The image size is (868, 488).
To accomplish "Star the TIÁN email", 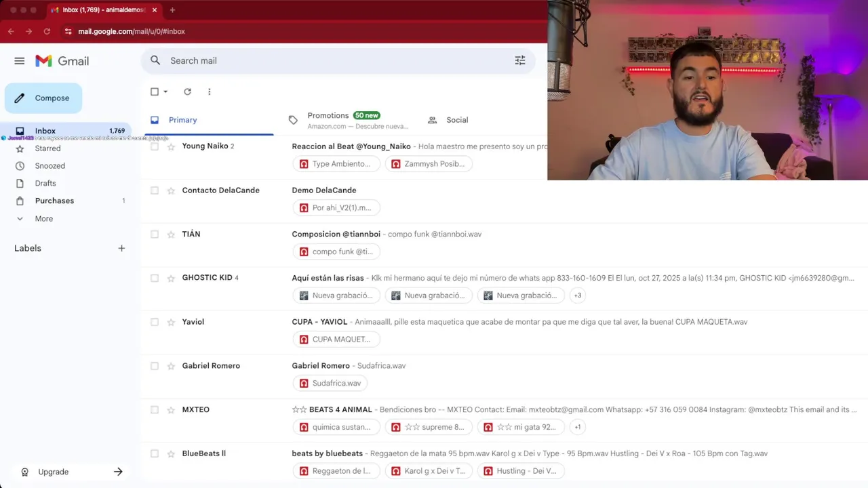I will tap(171, 235).
